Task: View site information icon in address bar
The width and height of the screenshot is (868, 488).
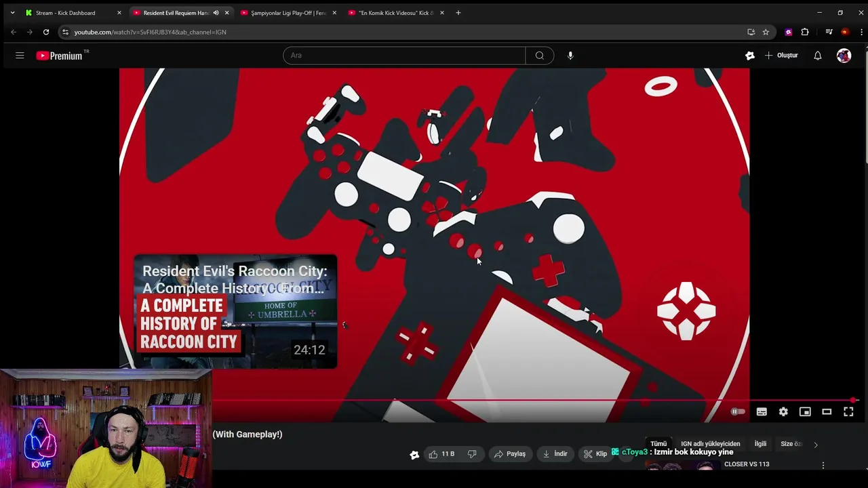Action: 65,32
